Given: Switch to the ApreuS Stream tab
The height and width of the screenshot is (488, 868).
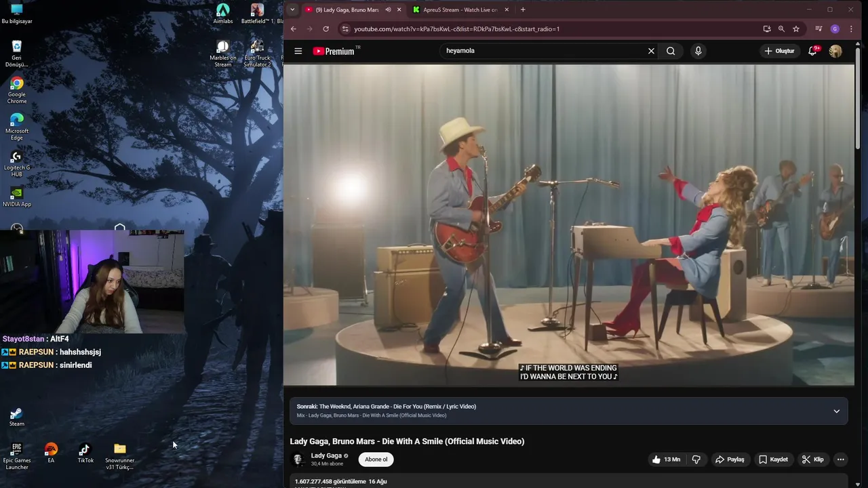Looking at the screenshot, I should point(460,9).
